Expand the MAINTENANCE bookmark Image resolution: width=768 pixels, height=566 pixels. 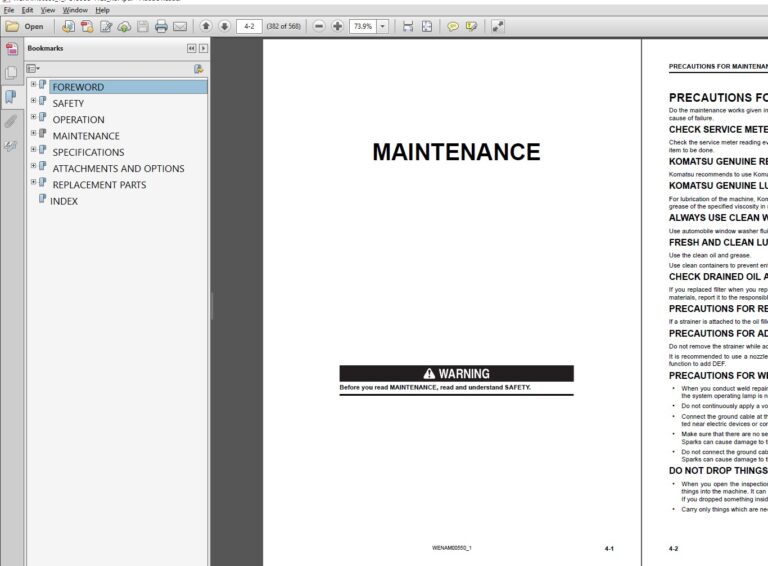pos(33,133)
